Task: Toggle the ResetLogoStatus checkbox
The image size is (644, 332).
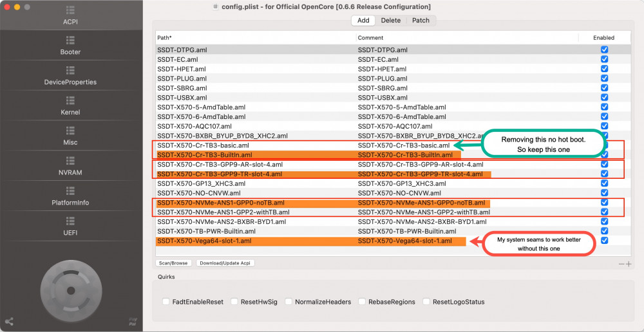Action: pos(426,302)
